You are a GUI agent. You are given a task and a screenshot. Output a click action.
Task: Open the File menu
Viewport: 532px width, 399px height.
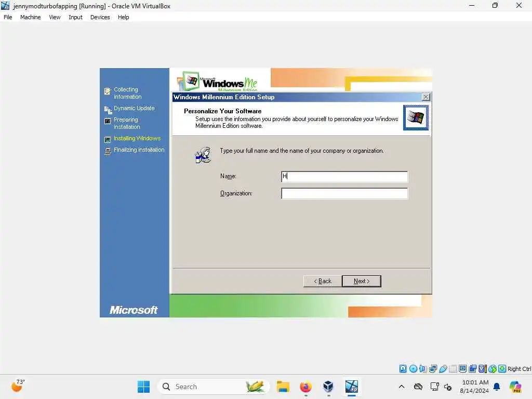(x=8, y=17)
